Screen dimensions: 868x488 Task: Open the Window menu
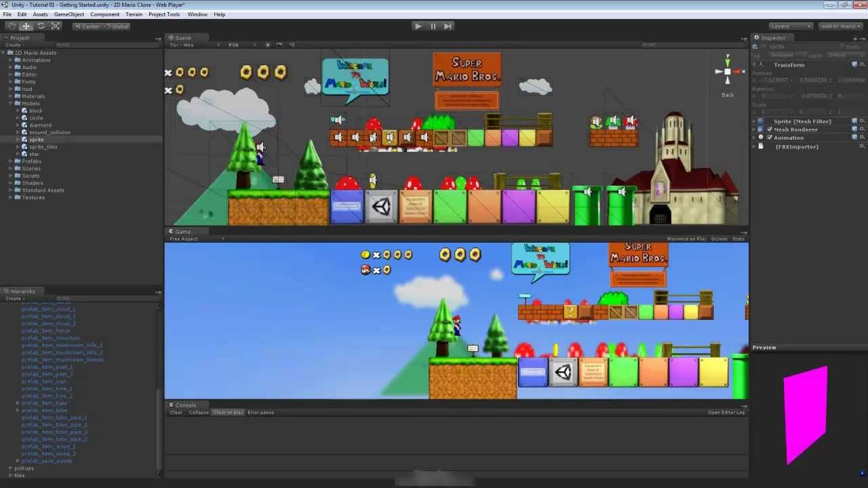[x=197, y=14]
